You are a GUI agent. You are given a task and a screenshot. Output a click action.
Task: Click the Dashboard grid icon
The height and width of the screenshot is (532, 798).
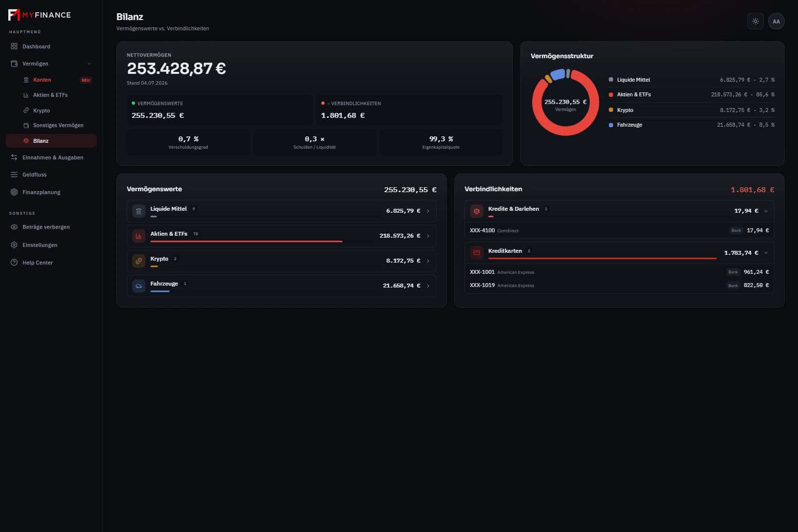(x=14, y=46)
